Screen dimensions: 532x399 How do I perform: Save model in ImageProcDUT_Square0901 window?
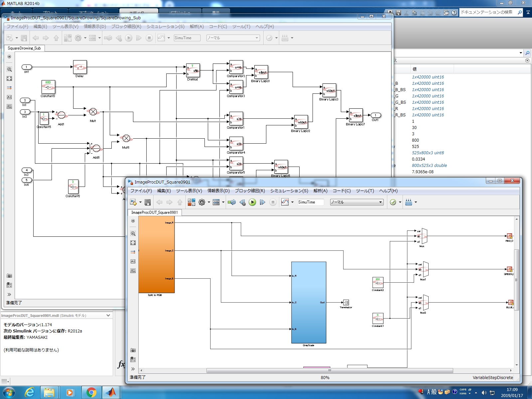click(148, 202)
